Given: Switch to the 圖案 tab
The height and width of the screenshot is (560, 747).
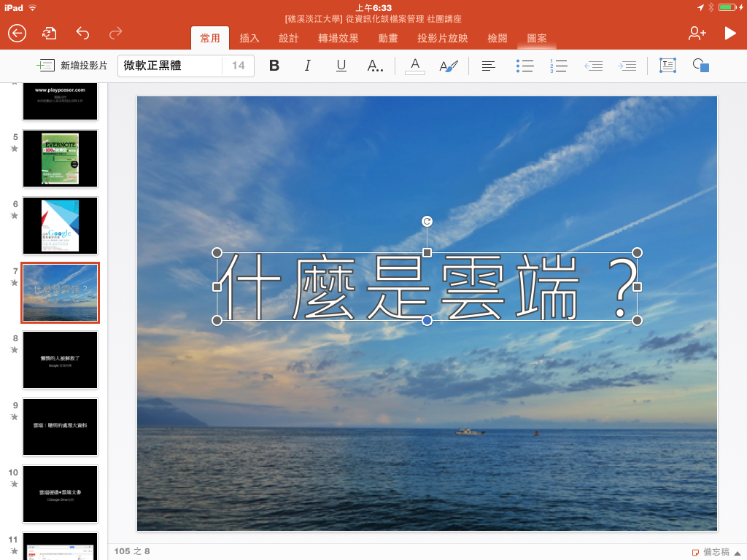Looking at the screenshot, I should point(537,38).
